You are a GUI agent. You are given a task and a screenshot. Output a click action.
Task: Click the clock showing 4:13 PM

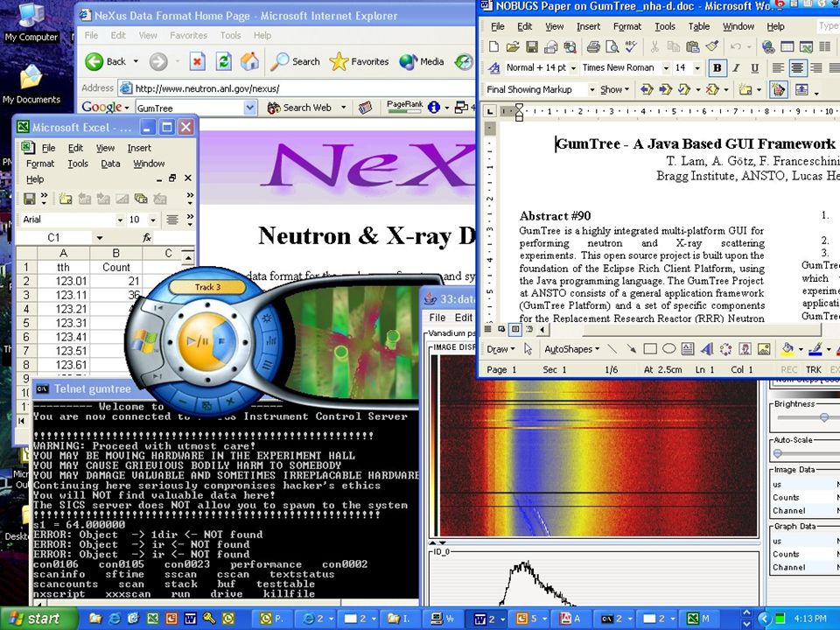pos(810,619)
